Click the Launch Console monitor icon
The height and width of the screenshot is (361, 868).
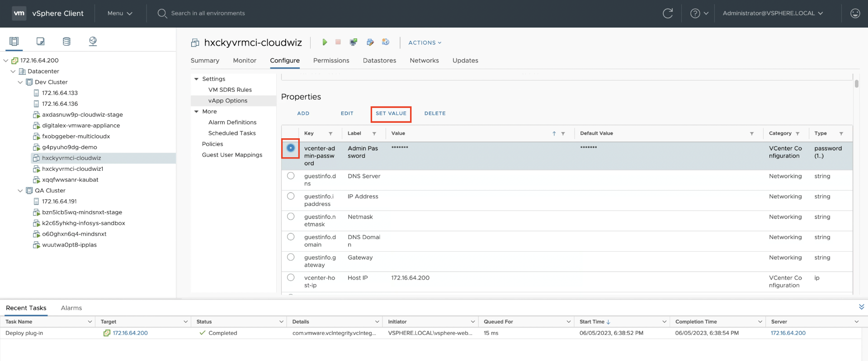coord(354,42)
